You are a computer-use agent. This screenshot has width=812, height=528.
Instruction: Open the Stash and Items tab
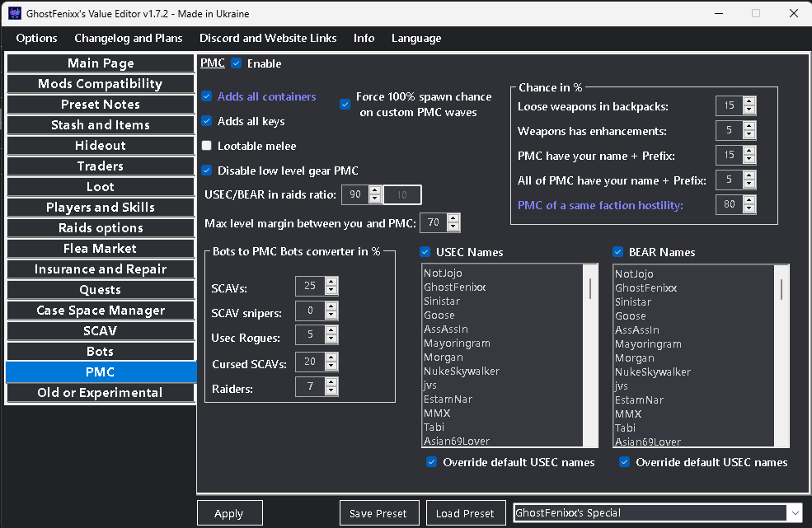click(x=101, y=124)
